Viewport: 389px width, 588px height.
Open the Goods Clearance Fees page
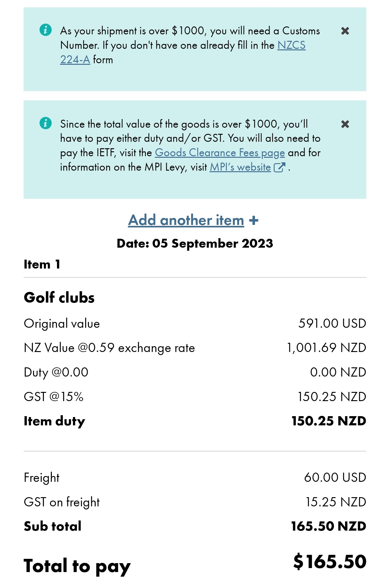coord(220,153)
